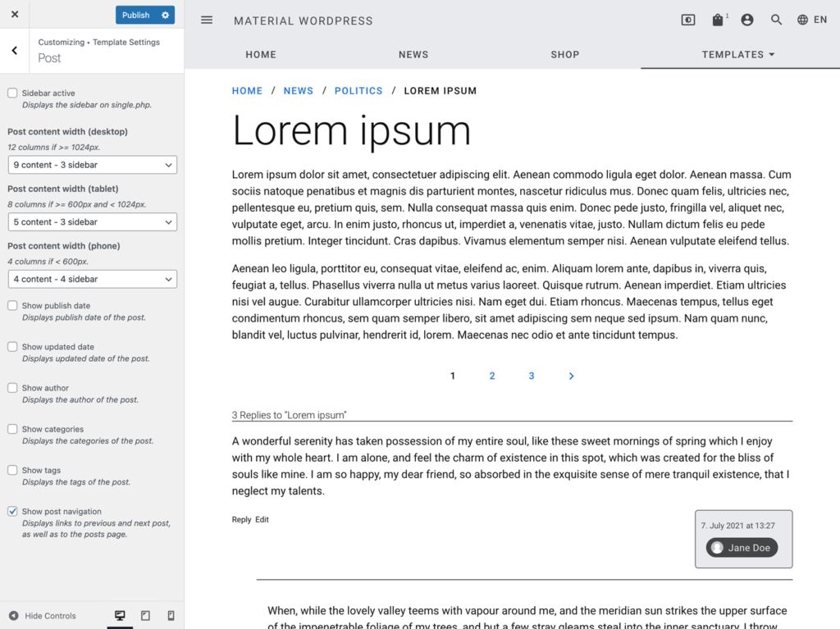Open publish settings gear icon
The height and width of the screenshot is (629, 840).
(x=165, y=15)
